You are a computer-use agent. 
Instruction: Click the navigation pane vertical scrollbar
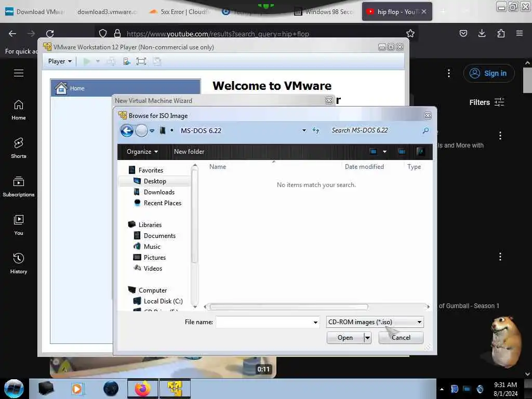(x=194, y=216)
